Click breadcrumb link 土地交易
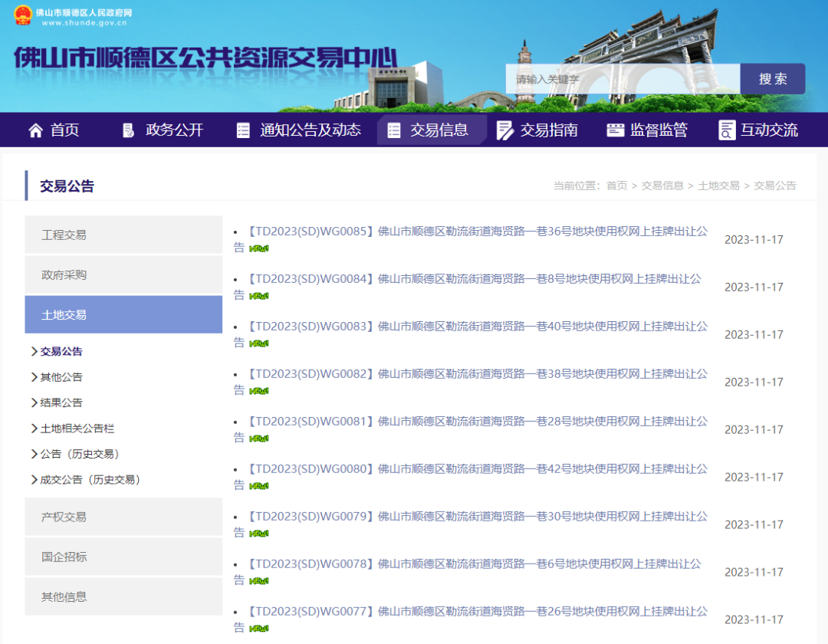The height and width of the screenshot is (644, 828). click(718, 186)
